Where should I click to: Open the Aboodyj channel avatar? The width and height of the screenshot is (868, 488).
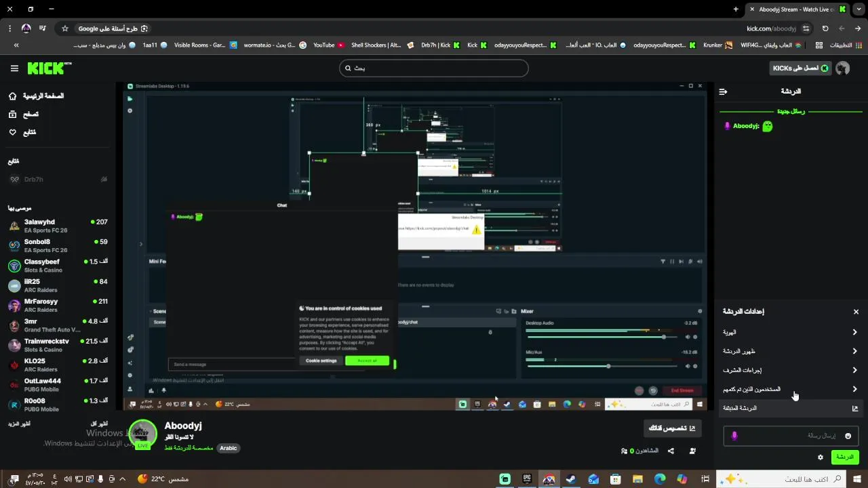point(142,434)
